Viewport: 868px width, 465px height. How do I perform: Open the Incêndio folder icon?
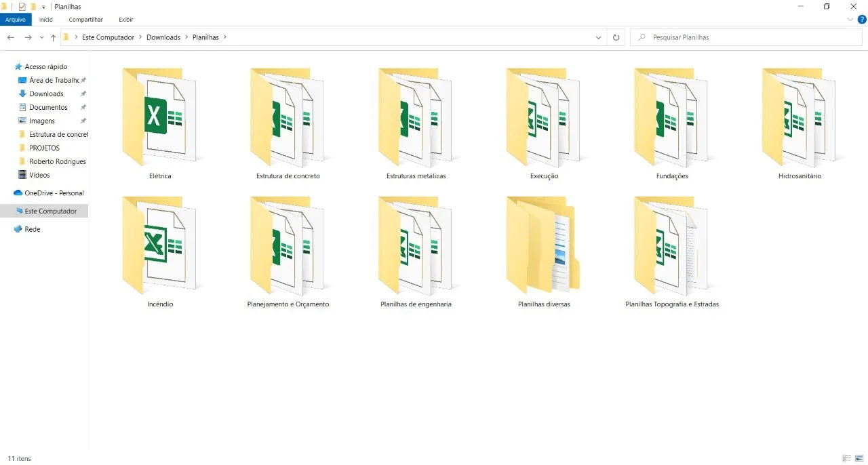(x=160, y=245)
